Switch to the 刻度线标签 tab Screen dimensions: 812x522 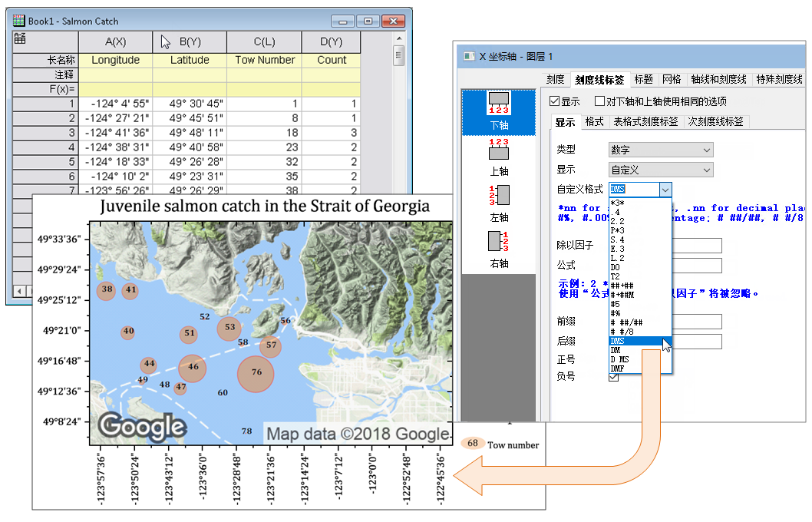[x=599, y=80]
